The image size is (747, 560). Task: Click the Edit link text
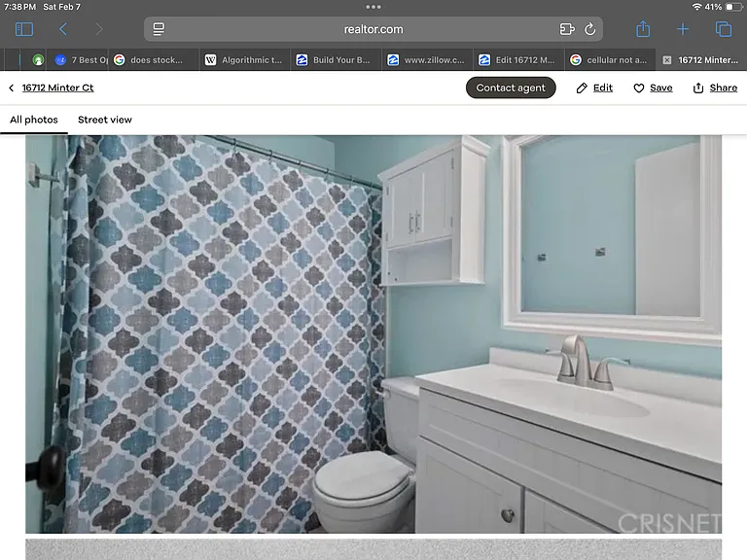pos(603,87)
